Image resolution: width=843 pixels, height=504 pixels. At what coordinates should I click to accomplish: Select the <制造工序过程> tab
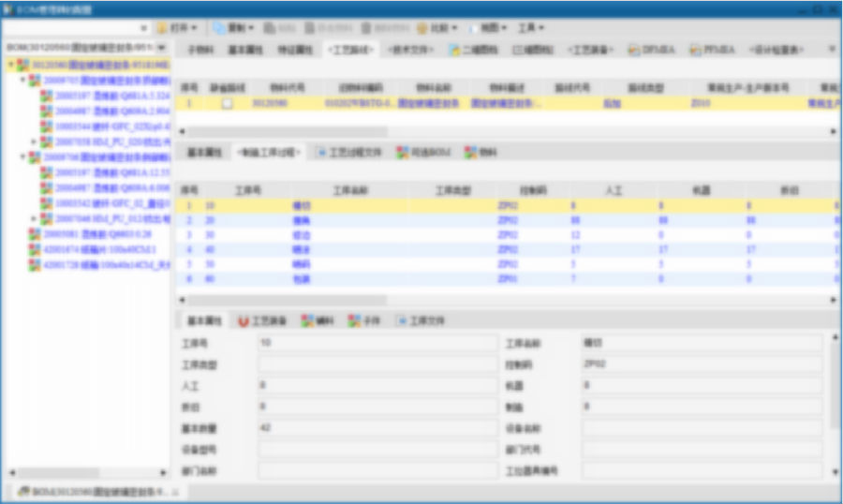(269, 153)
